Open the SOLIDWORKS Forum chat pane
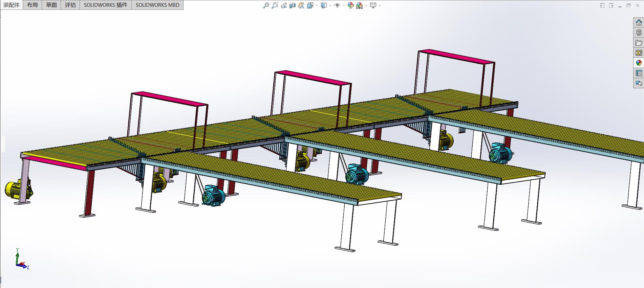The image size is (644, 288). (639, 83)
